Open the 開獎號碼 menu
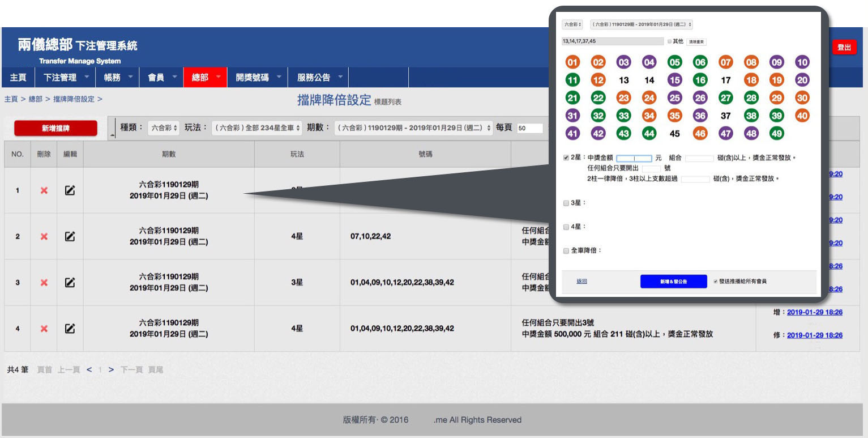The image size is (868, 438). point(255,78)
